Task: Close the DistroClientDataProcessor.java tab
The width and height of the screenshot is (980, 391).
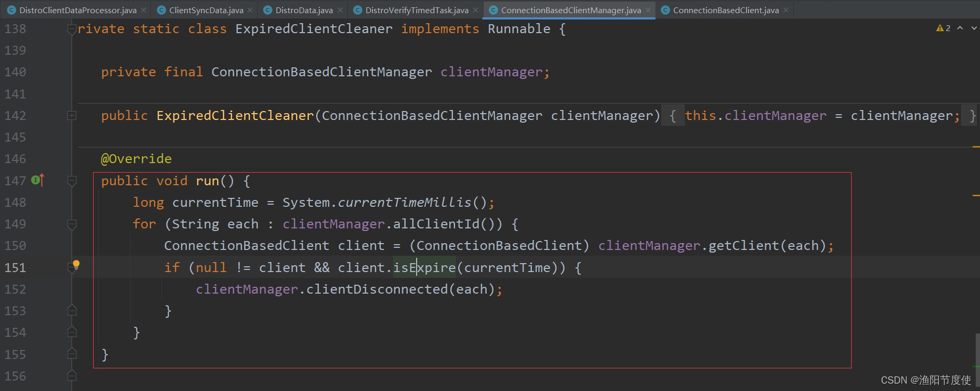Action: click(x=144, y=10)
